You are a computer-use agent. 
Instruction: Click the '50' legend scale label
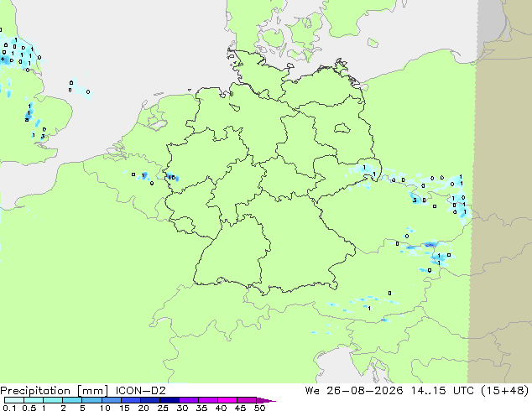point(259,408)
